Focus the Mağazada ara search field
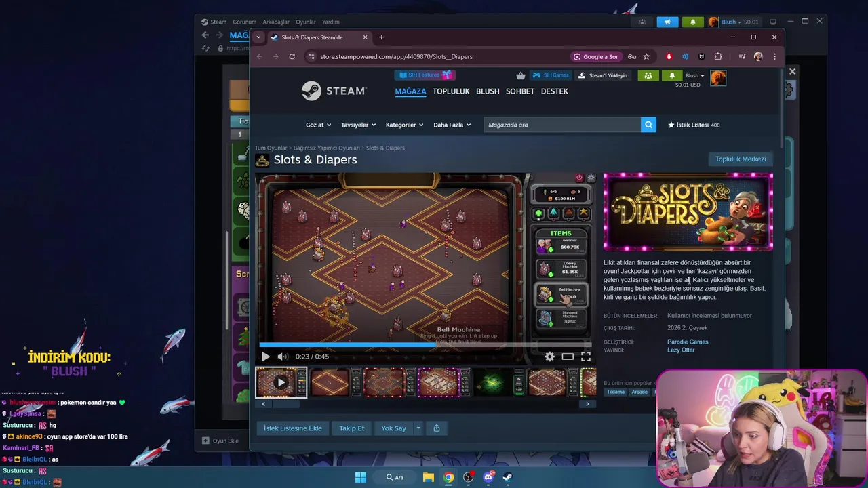 (562, 125)
